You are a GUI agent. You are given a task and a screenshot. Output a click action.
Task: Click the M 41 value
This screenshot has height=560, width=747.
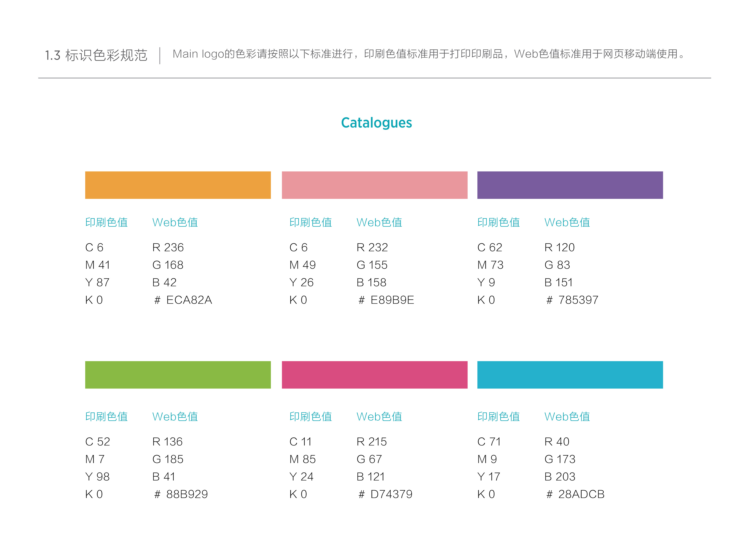click(x=98, y=265)
